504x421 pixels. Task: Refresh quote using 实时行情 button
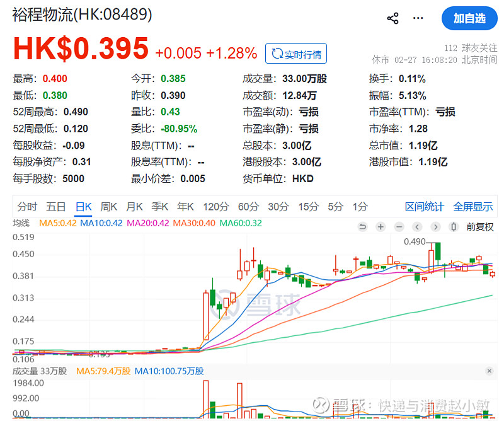pyautogui.click(x=296, y=54)
